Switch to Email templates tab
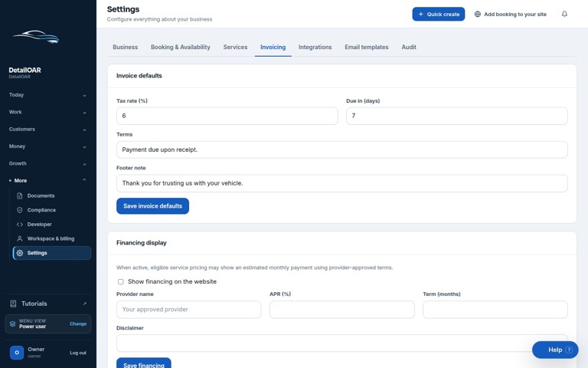Viewport: 588px width, 368px height. (x=367, y=47)
